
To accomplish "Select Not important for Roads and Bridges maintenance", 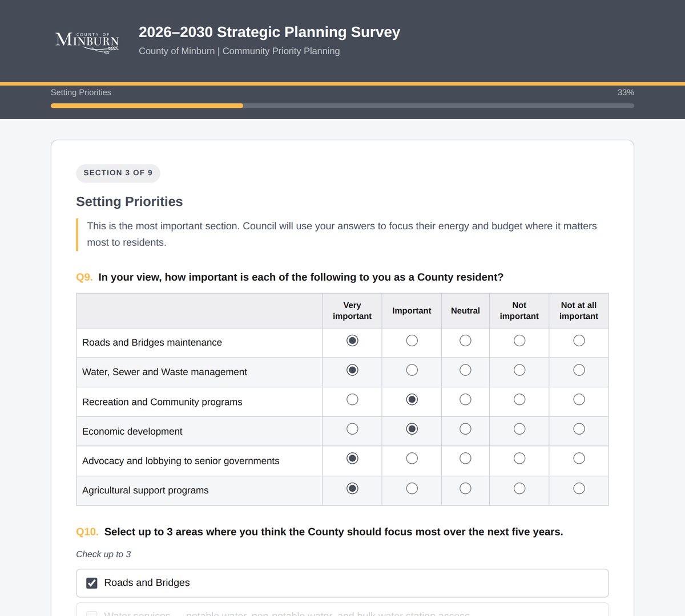I will coord(519,341).
